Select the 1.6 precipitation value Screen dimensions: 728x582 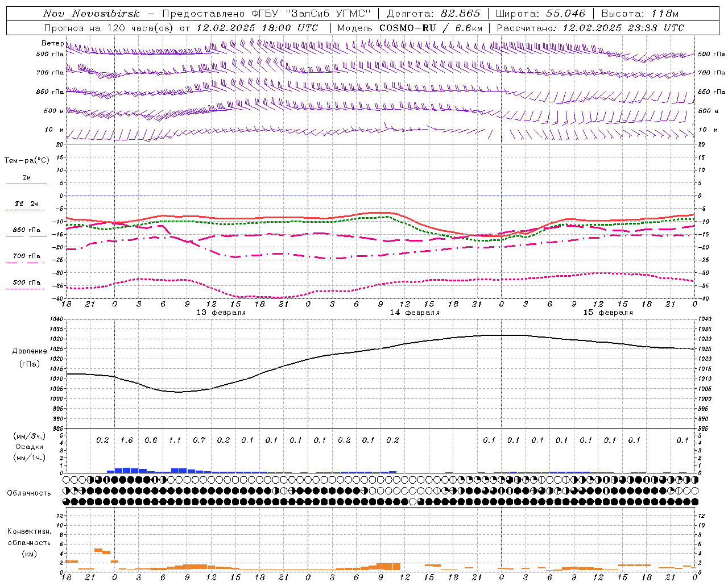127,440
